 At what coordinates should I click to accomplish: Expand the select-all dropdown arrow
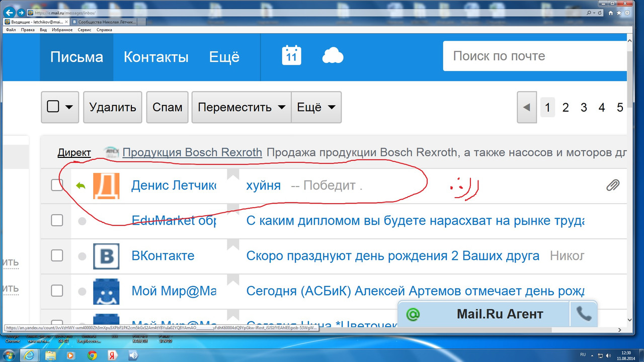(x=69, y=107)
